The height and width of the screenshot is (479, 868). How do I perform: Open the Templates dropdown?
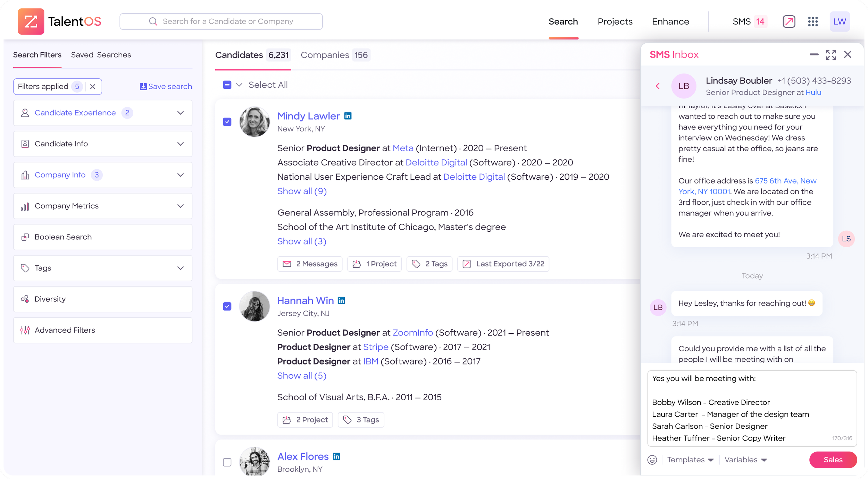click(690, 460)
